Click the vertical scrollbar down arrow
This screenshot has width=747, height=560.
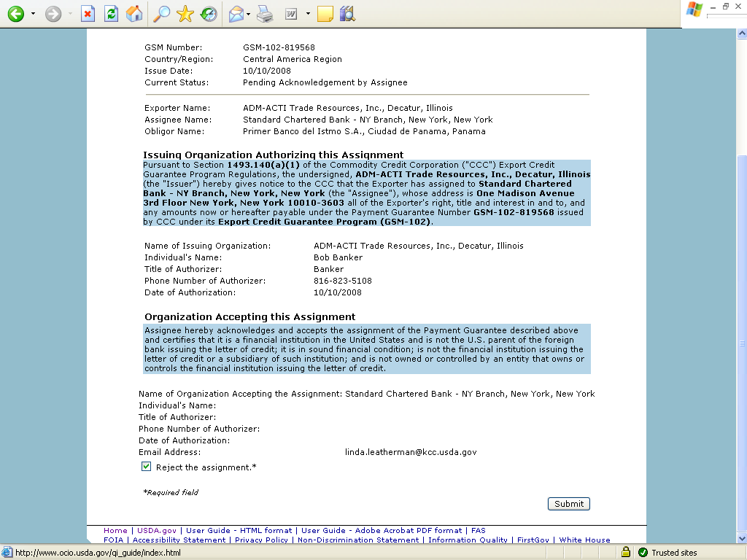[x=742, y=539]
